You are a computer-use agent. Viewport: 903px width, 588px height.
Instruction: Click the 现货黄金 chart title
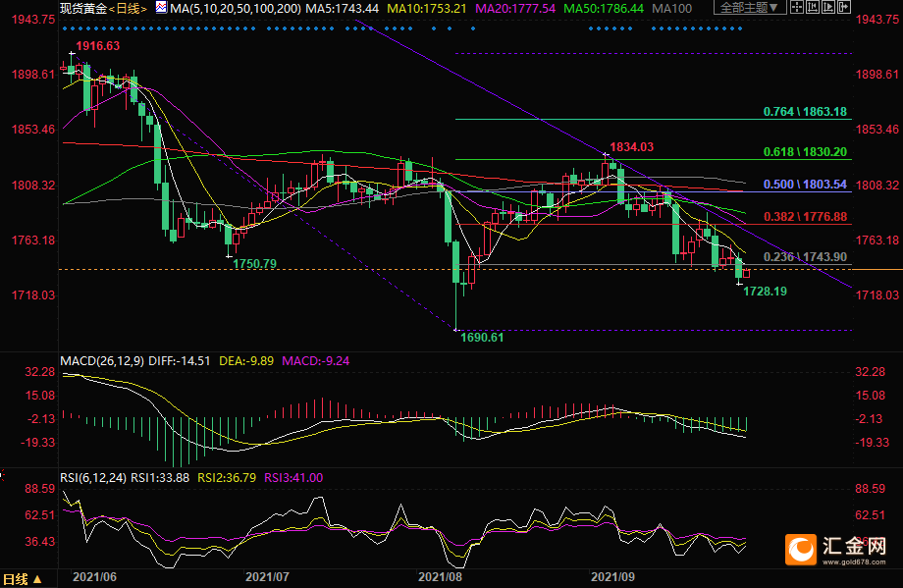pos(80,8)
